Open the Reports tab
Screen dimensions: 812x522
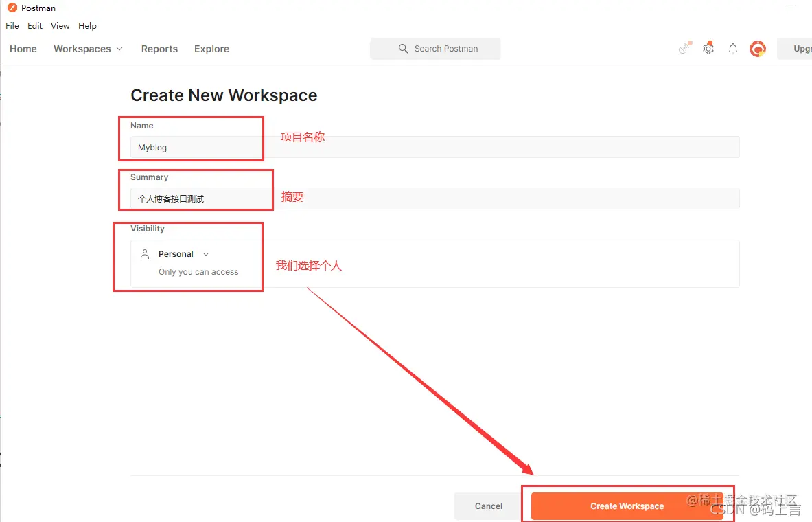[159, 49]
